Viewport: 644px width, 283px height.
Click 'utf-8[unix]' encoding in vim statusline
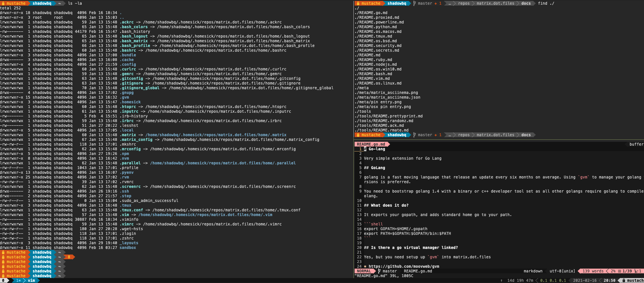(x=562, y=271)
